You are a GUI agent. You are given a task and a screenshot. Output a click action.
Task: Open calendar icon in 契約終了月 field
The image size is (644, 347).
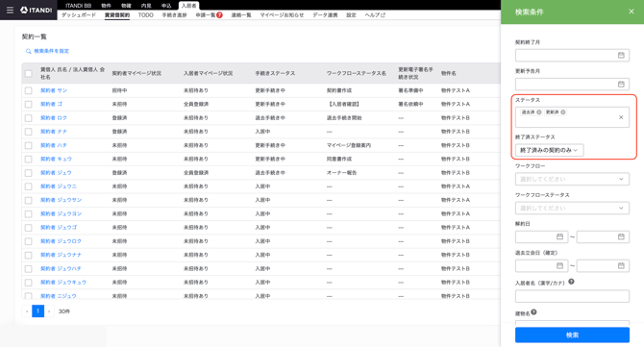tap(621, 55)
